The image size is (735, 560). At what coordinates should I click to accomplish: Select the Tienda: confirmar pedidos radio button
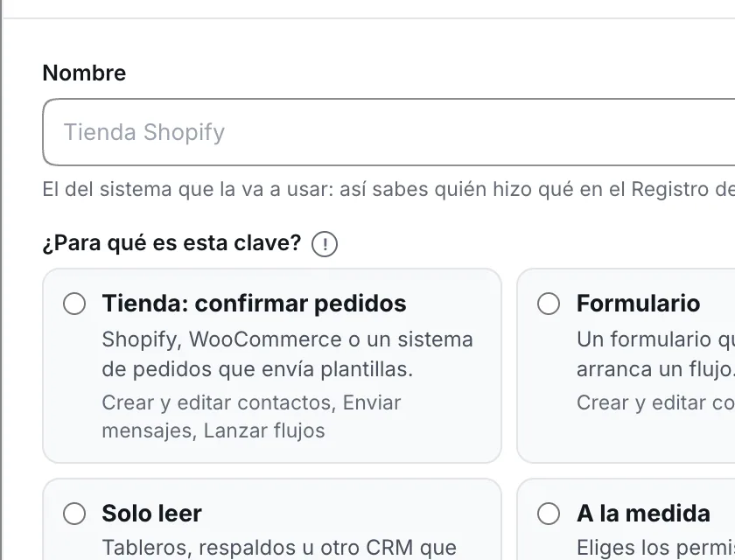point(74,304)
